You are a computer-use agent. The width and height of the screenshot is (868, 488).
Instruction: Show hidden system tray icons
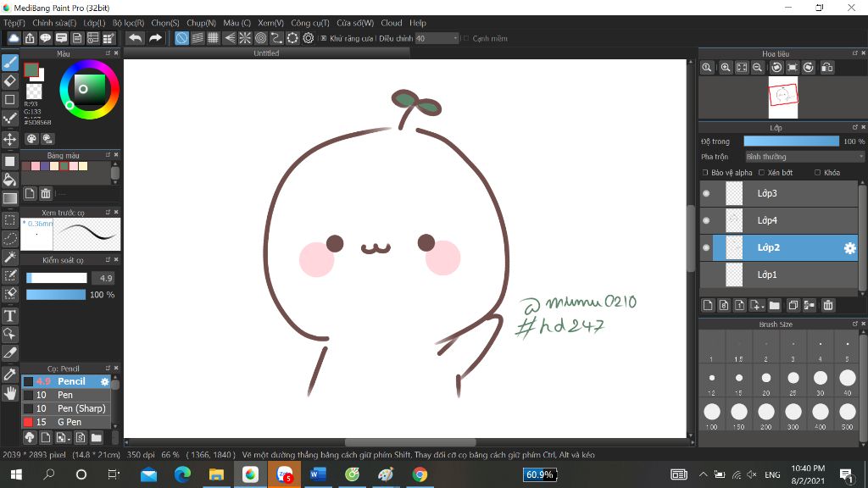click(x=703, y=474)
